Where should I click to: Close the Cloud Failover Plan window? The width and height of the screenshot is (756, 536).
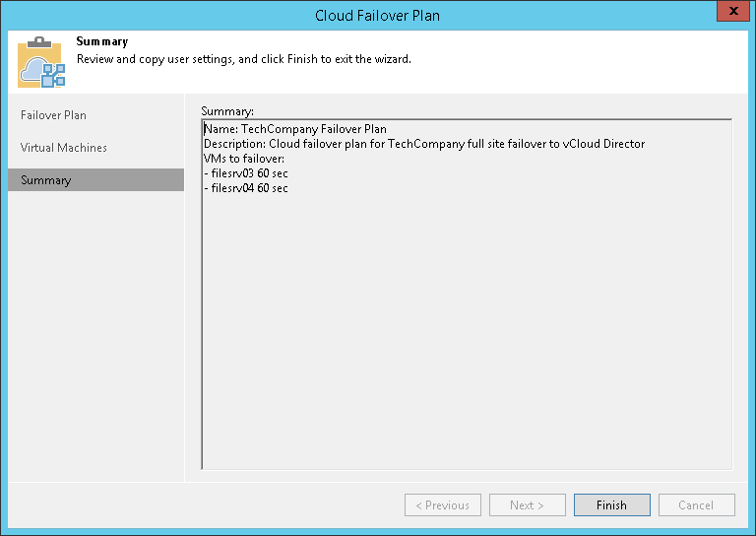pyautogui.click(x=733, y=11)
